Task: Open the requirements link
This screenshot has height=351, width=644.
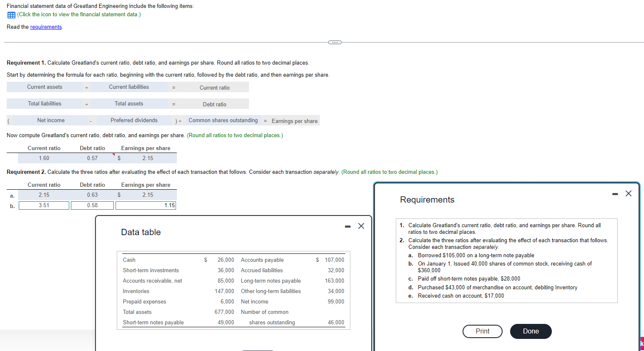Action: click(46, 27)
